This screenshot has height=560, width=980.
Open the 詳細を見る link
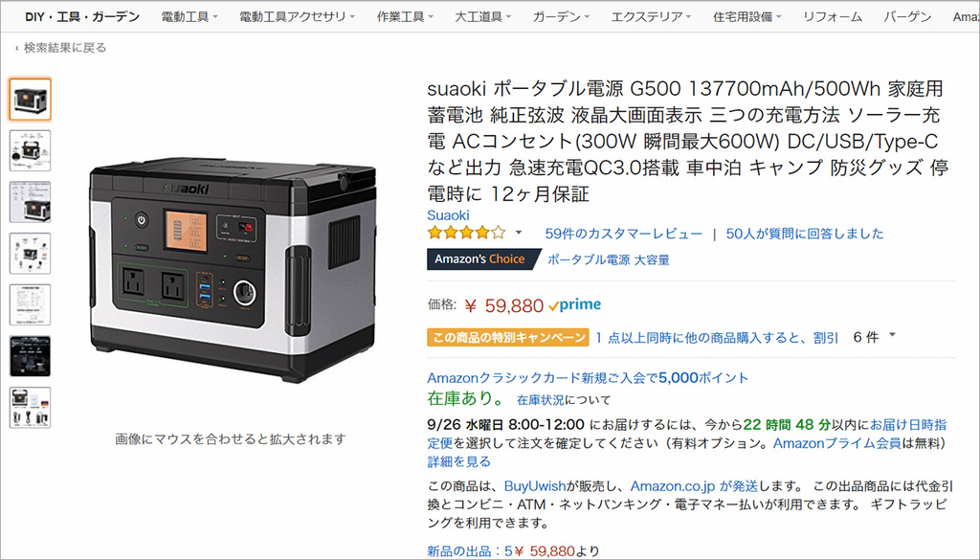point(458,461)
